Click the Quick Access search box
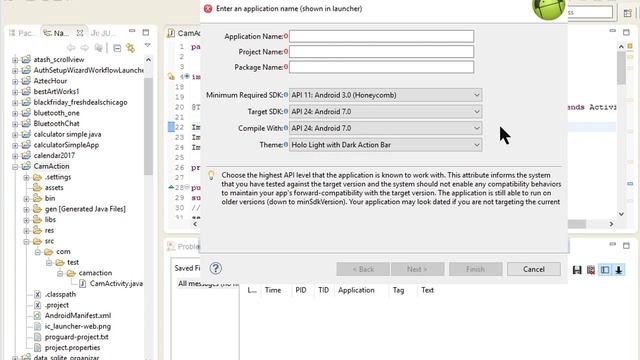This screenshot has width=640, height=360. pos(590,12)
